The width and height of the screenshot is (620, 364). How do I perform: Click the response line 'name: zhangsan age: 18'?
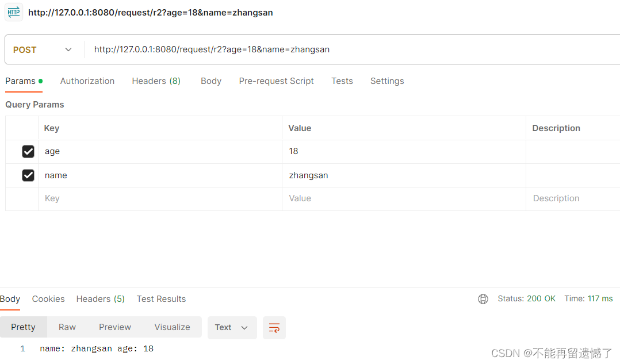pyautogui.click(x=97, y=348)
